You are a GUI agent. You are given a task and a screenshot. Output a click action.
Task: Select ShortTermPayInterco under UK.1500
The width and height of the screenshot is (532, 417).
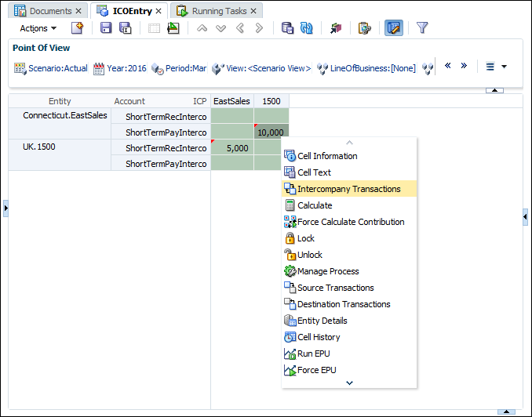[x=161, y=163]
